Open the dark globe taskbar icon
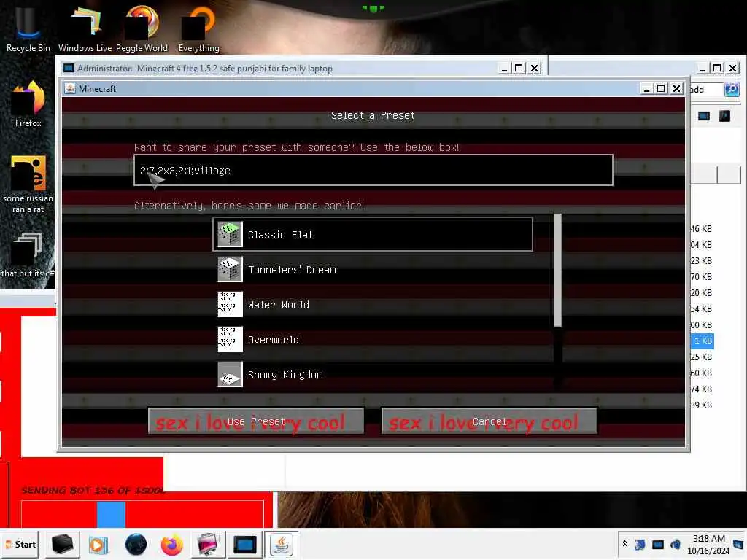This screenshot has width=747, height=560. pos(136,544)
